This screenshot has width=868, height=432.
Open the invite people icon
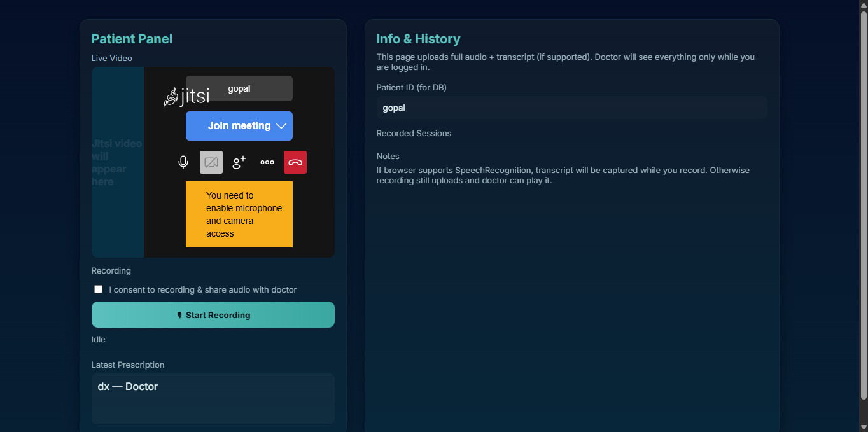pos(239,162)
